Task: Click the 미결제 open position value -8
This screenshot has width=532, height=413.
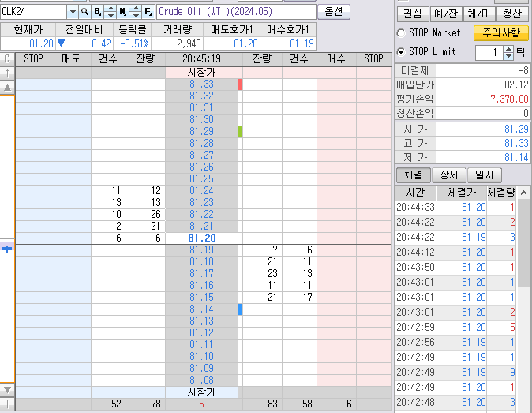Action: [x=482, y=70]
